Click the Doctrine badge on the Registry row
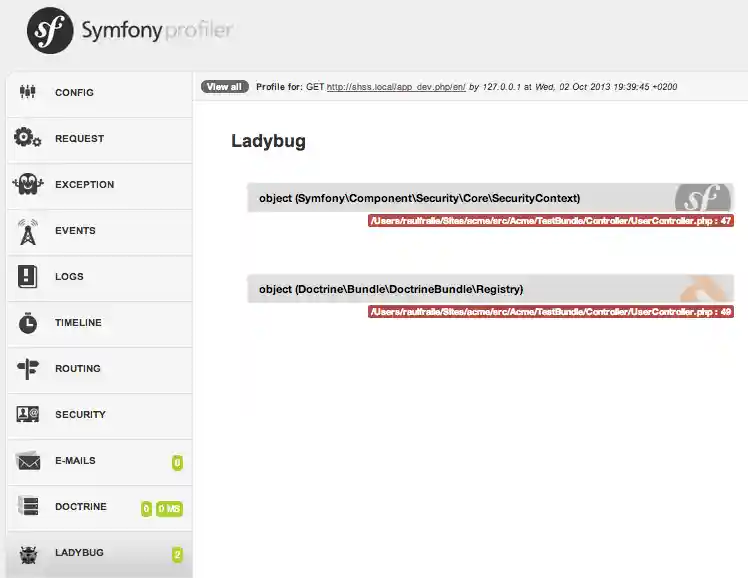 coord(705,289)
